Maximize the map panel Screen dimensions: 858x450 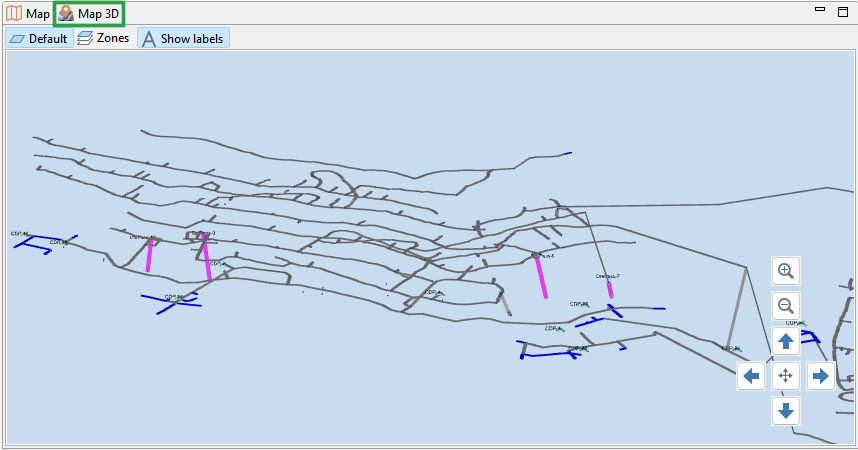point(843,11)
